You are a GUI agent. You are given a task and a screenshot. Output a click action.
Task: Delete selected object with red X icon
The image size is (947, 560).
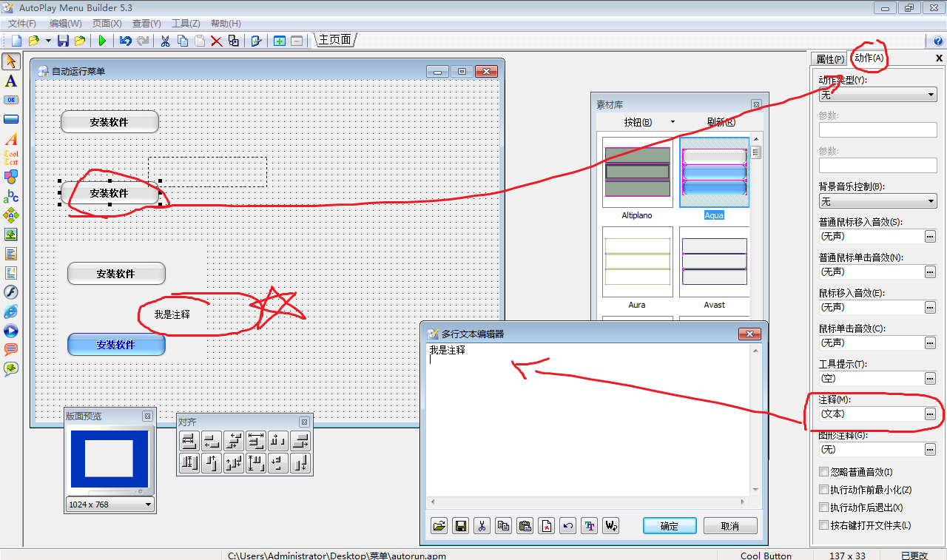(x=217, y=41)
